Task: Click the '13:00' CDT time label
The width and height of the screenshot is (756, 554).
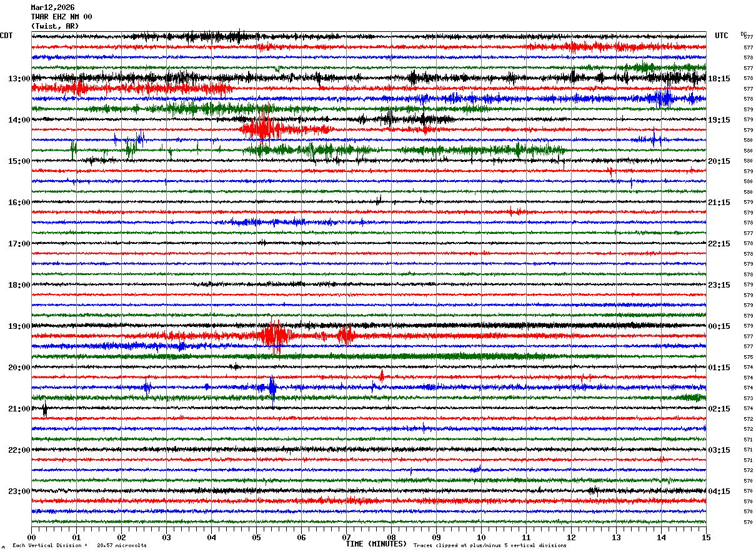Action: pos(19,79)
